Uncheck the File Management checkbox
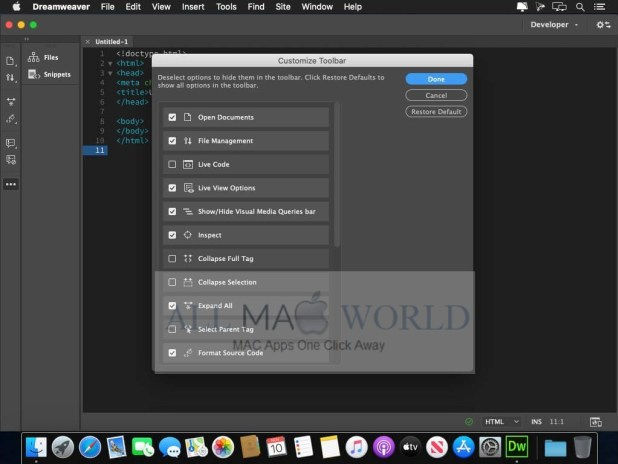Screen dimensions: 618x464 pos(172,141)
